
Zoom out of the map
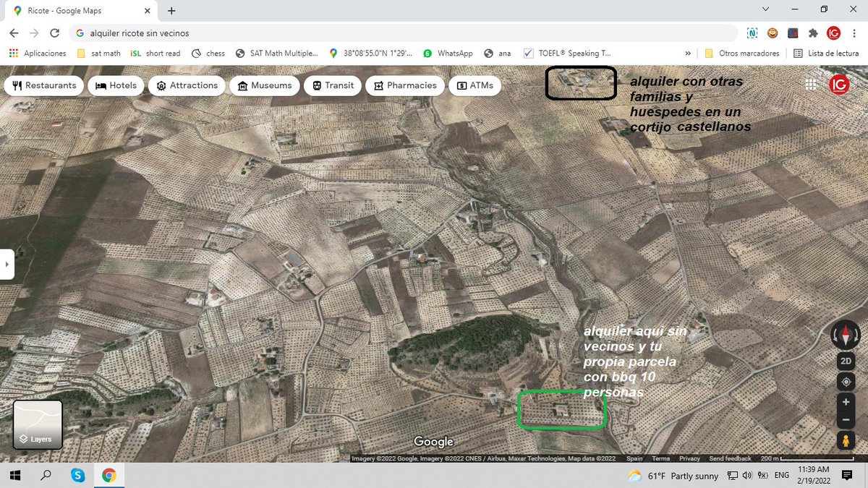pos(846,420)
